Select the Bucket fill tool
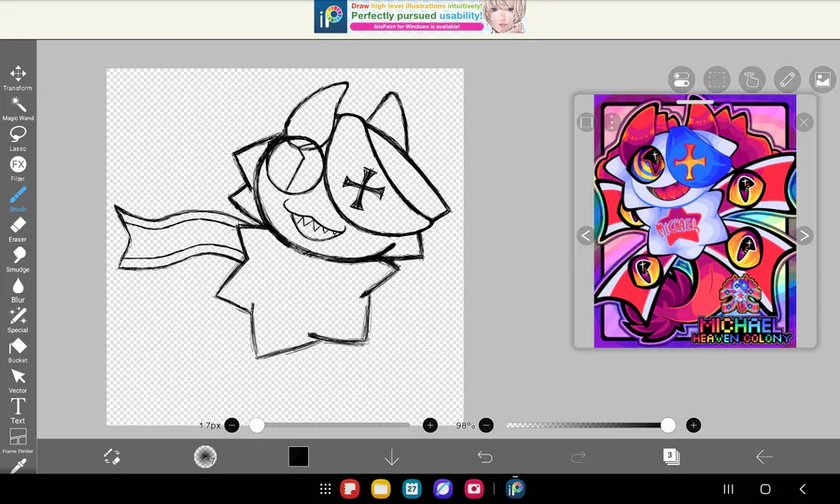Viewport: 840px width, 504px height. (18, 350)
